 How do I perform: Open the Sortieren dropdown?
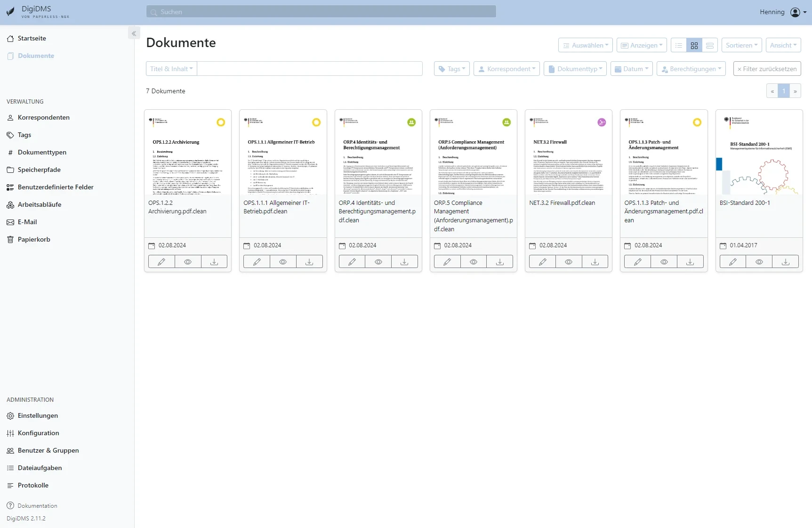tap(741, 45)
